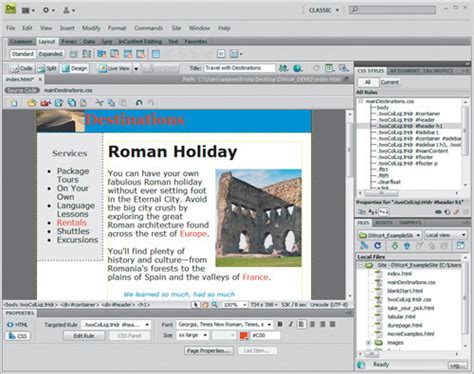
Task: Switch to Code view
Action: [22, 68]
